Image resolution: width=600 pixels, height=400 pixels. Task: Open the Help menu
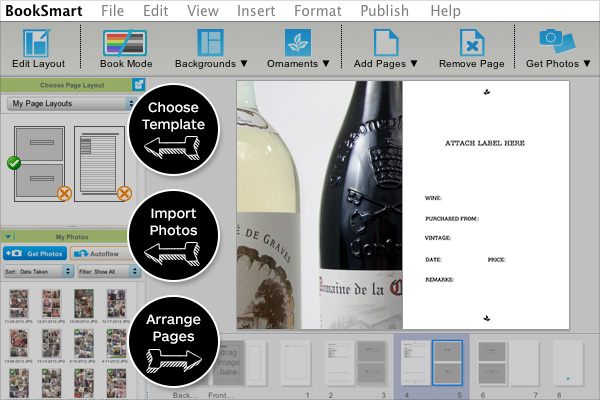(x=445, y=11)
